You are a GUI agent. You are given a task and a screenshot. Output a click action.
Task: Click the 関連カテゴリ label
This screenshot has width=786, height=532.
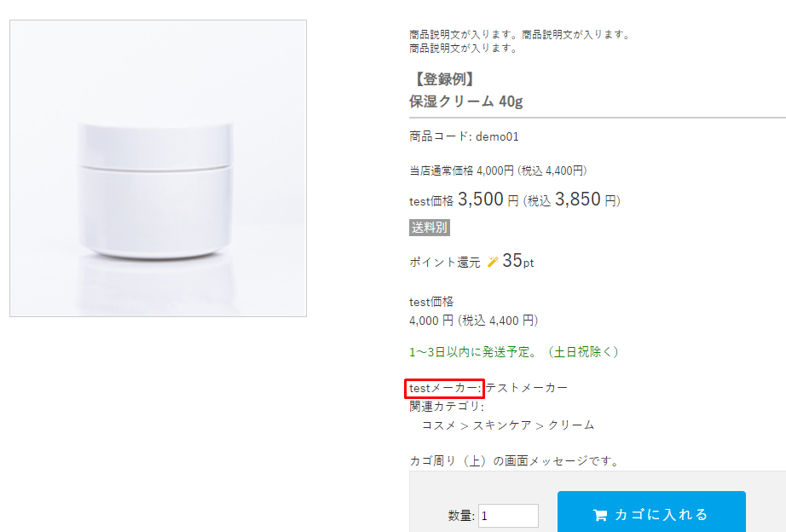pos(446,407)
